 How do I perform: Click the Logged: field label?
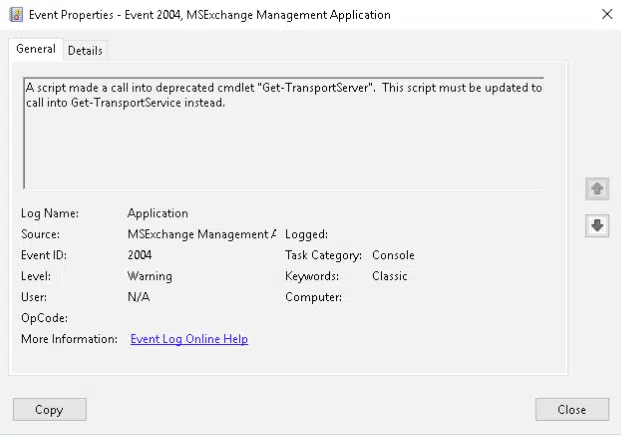click(x=307, y=235)
